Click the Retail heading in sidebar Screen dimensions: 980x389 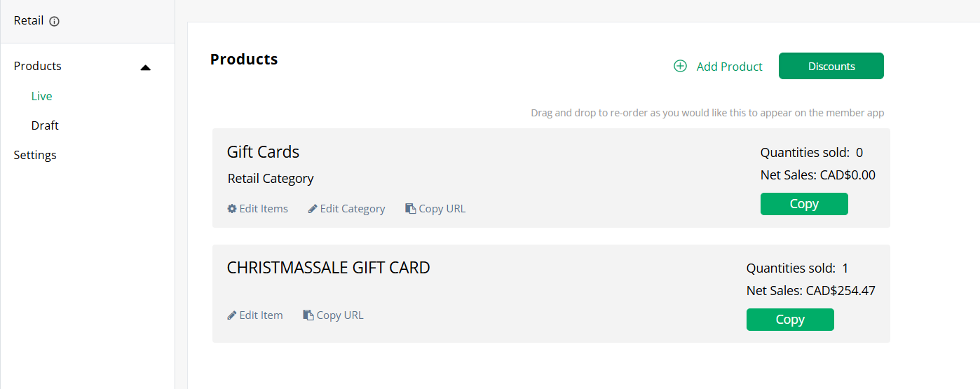pos(29,20)
